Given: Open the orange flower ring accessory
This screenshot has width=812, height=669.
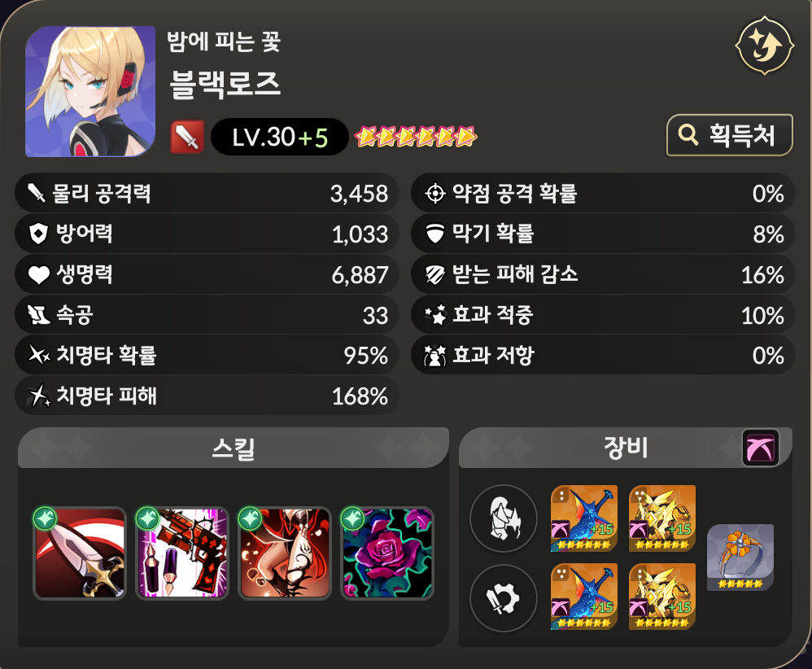Looking at the screenshot, I should coord(740,557).
